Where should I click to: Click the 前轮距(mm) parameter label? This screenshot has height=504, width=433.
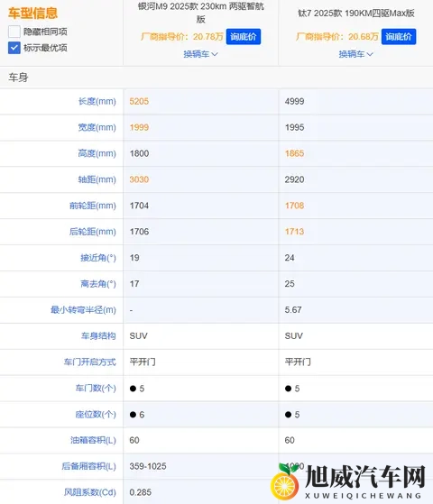(x=93, y=206)
